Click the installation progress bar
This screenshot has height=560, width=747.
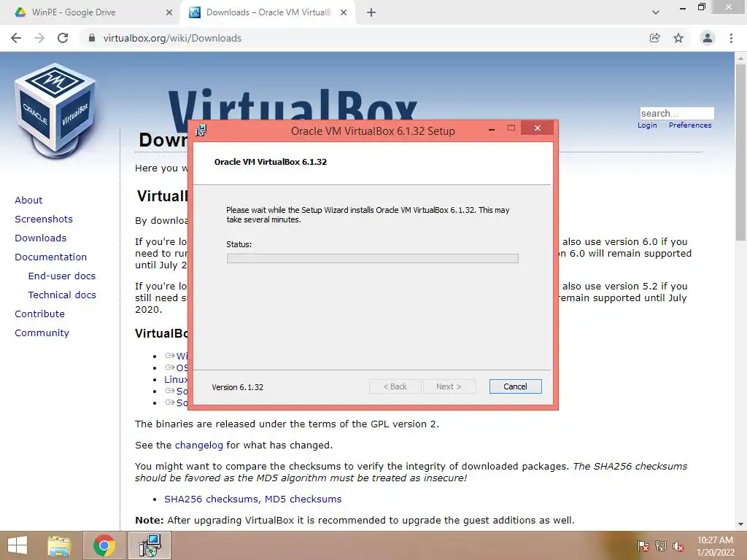(x=373, y=259)
